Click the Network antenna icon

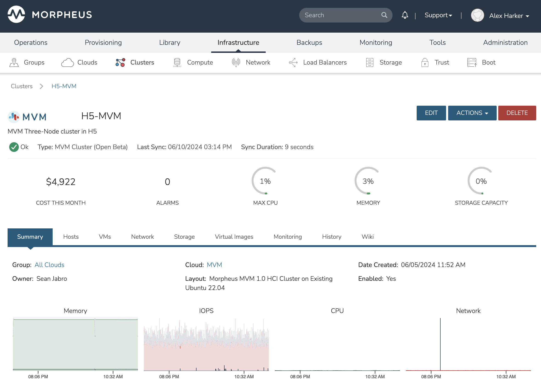click(x=236, y=62)
